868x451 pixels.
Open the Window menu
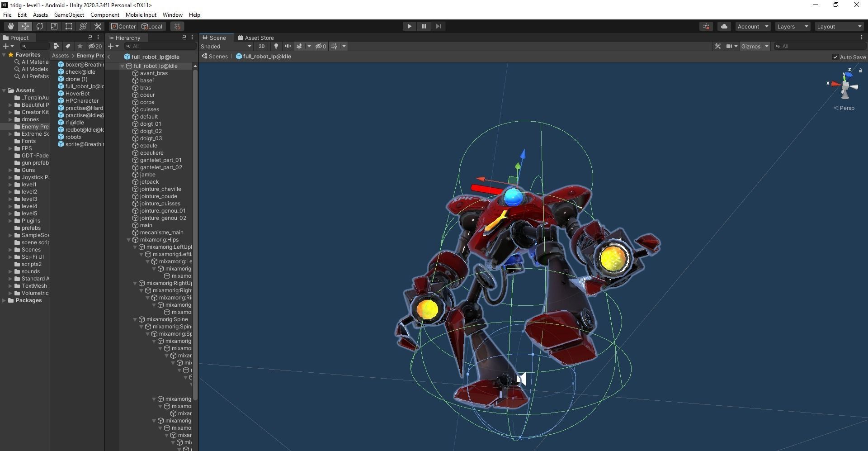173,14
